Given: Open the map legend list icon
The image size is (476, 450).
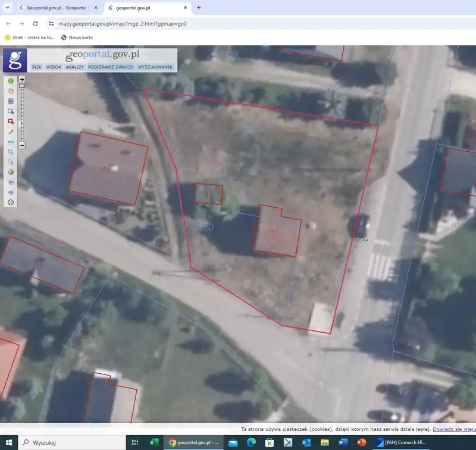Looking at the screenshot, I should click(11, 101).
